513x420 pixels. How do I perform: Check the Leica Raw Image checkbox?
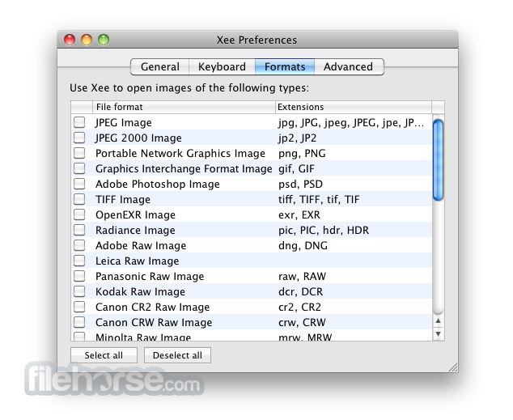79,261
